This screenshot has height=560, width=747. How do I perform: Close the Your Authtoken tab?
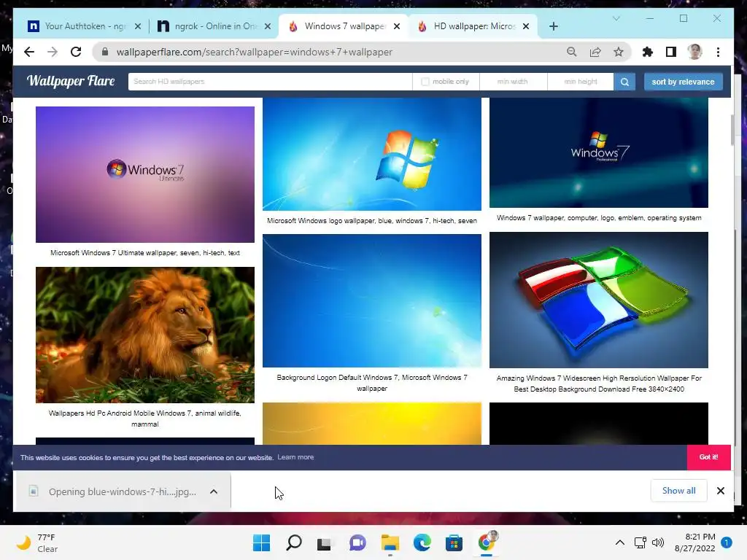coord(138,26)
